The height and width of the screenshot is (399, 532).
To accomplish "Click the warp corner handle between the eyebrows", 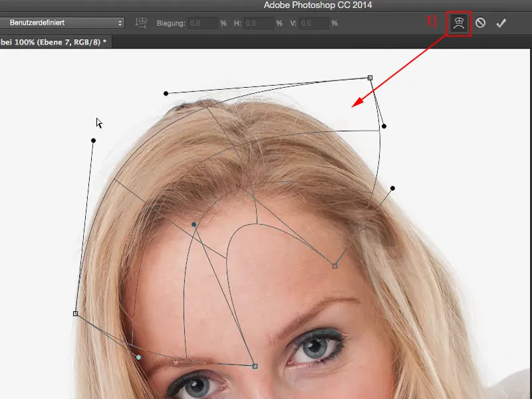I will point(255,366).
